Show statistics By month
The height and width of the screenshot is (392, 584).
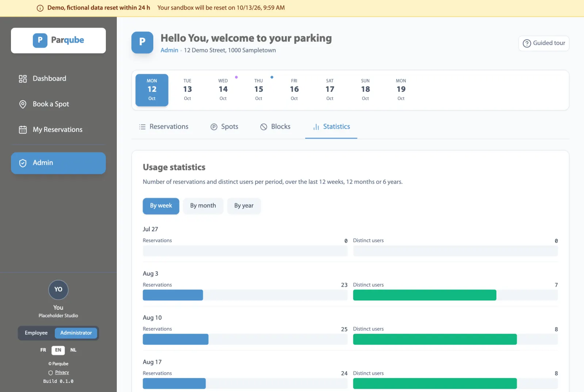tap(203, 206)
